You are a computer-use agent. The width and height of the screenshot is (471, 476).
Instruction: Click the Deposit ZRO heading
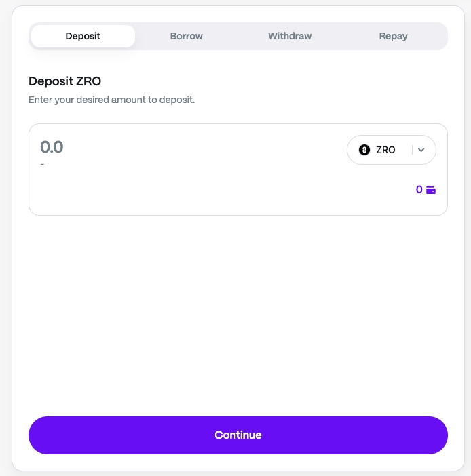click(64, 81)
